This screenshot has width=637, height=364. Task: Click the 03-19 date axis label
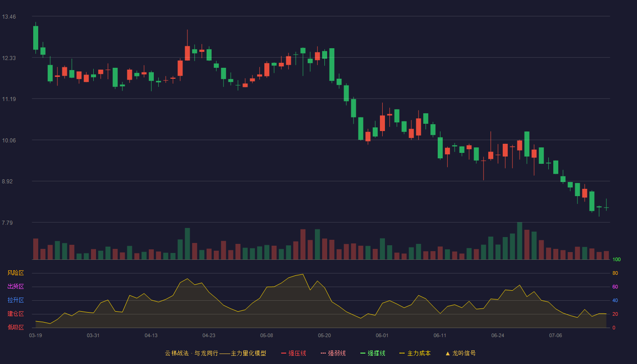(35, 335)
